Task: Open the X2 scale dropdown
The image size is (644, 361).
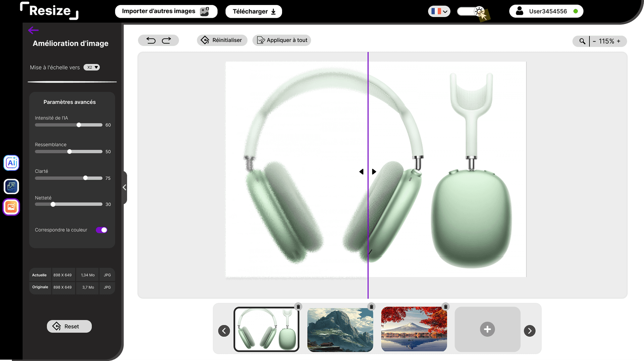Action: click(x=92, y=67)
